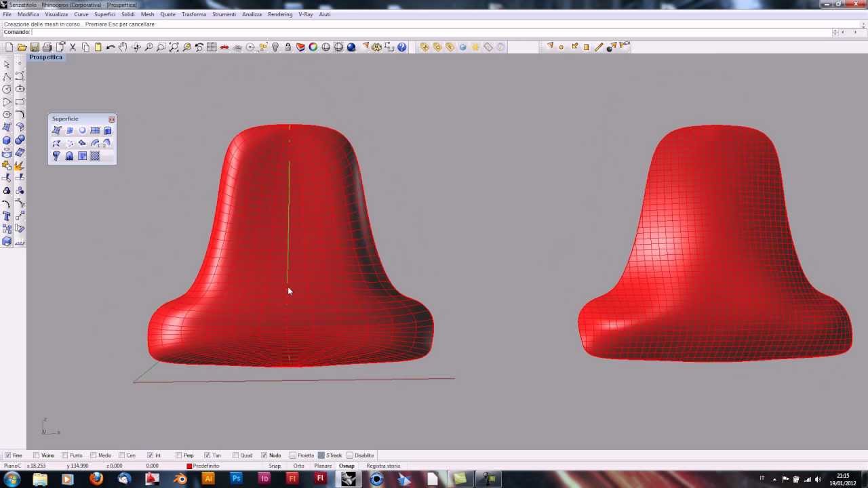Toggle the Disabilita osnap checkbox

point(350,455)
